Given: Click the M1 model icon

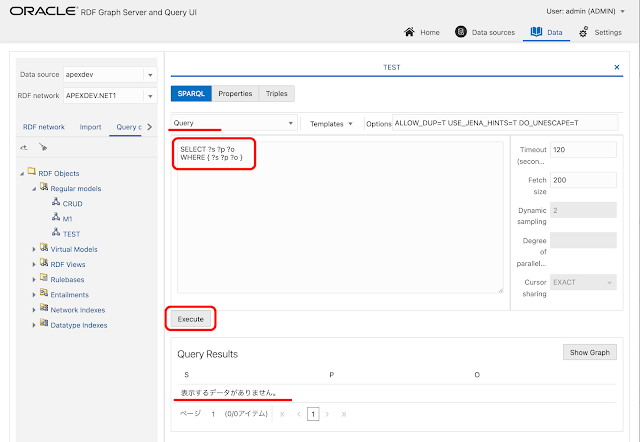Looking at the screenshot, I should pyautogui.click(x=56, y=217).
